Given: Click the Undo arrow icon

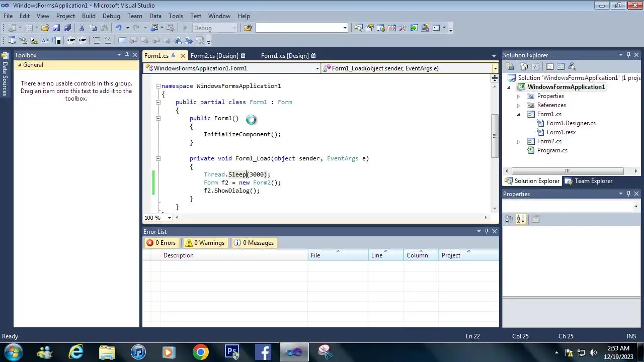Looking at the screenshot, I should click(x=119, y=28).
